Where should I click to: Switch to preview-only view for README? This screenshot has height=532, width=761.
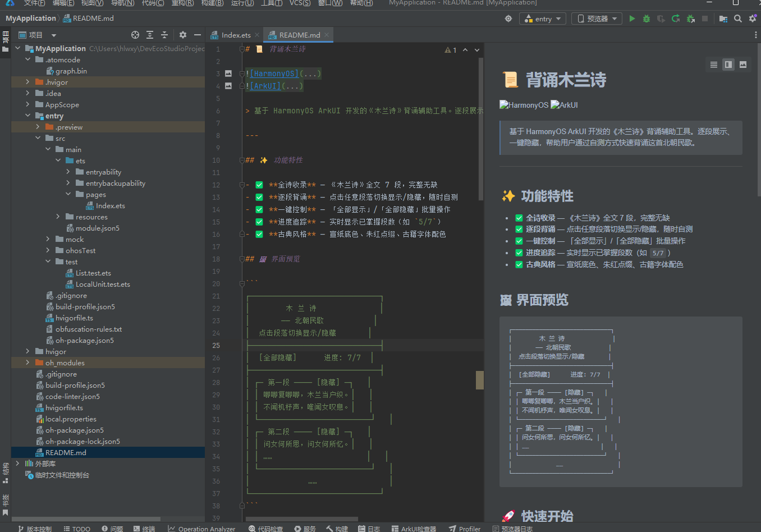(x=743, y=65)
